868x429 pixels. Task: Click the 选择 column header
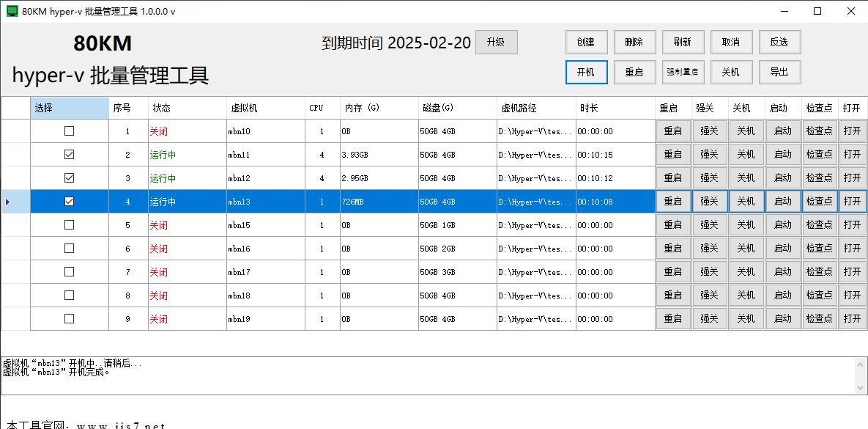tap(69, 108)
